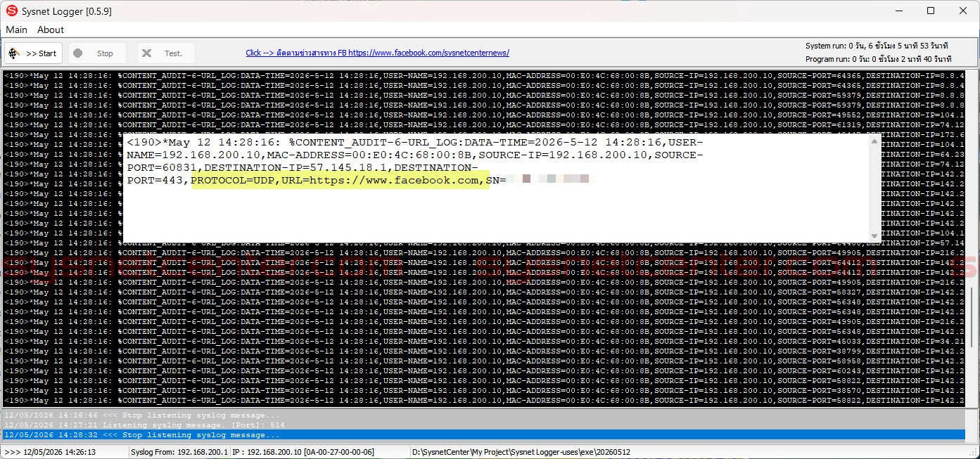Select highlighted 14:28:32 'Stop listening' entry

click(x=484, y=435)
